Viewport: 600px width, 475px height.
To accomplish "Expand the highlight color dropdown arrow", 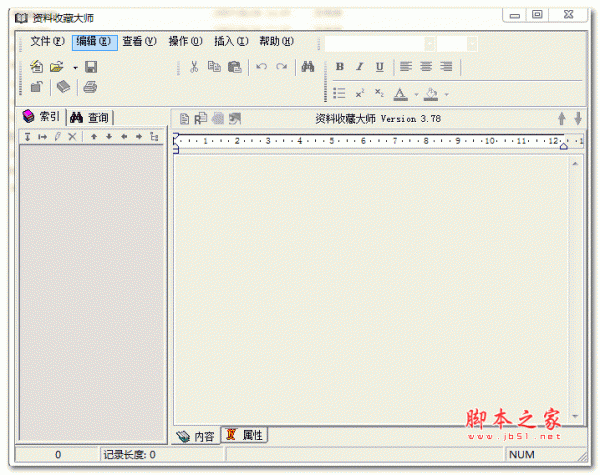I will click(446, 94).
